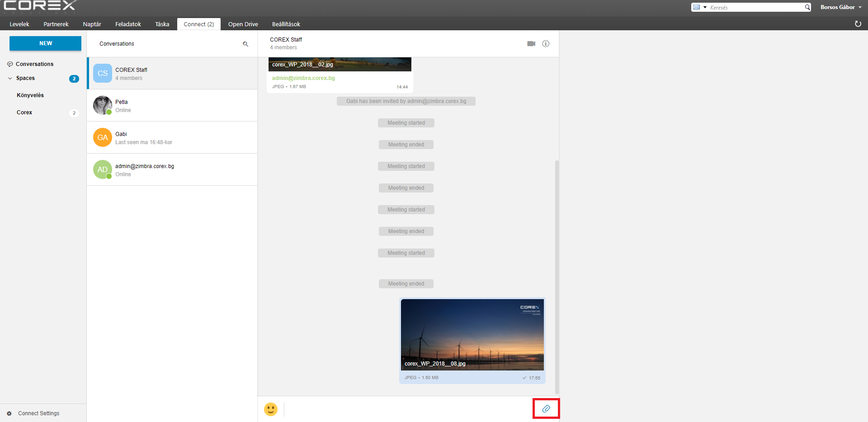Click the Keresés search field
Image resolution: width=868 pixels, height=422 pixels.
coord(756,7)
